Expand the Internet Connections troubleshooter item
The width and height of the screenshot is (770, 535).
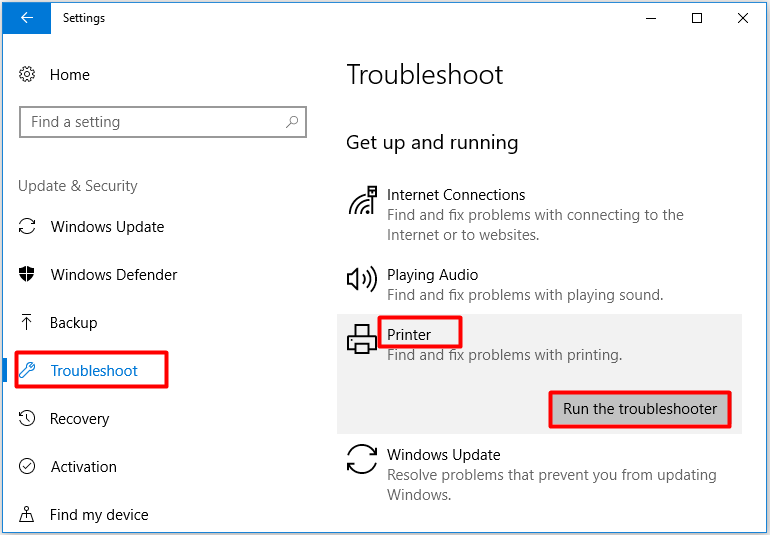coord(539,215)
